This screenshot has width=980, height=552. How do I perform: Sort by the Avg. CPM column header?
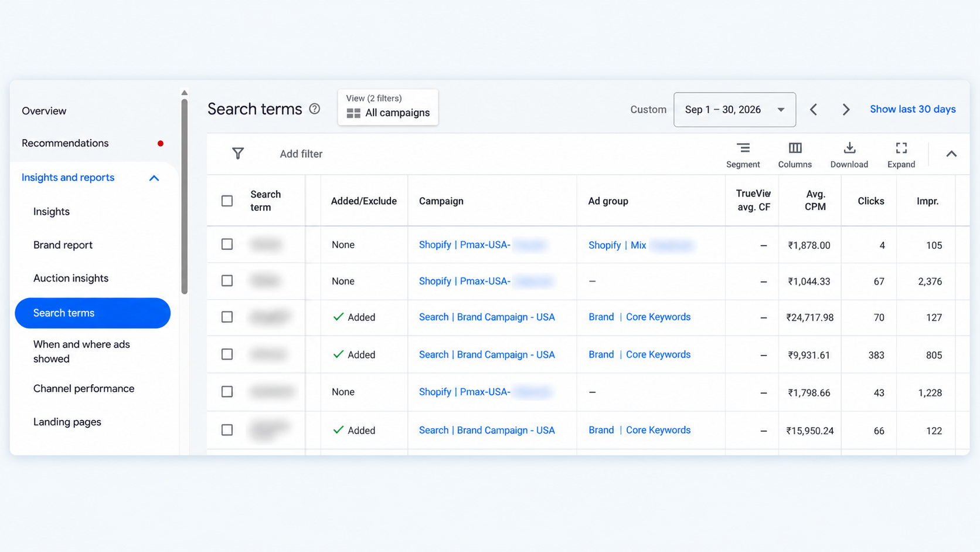(x=815, y=200)
